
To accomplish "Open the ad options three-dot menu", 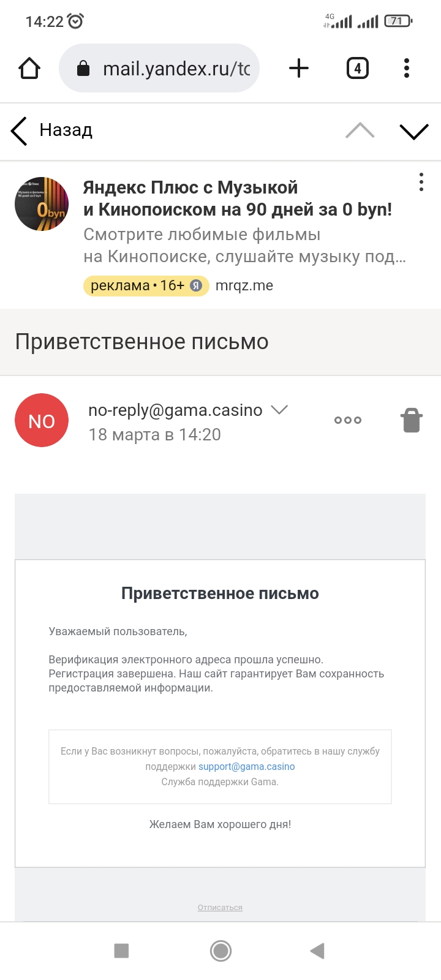I will (421, 182).
